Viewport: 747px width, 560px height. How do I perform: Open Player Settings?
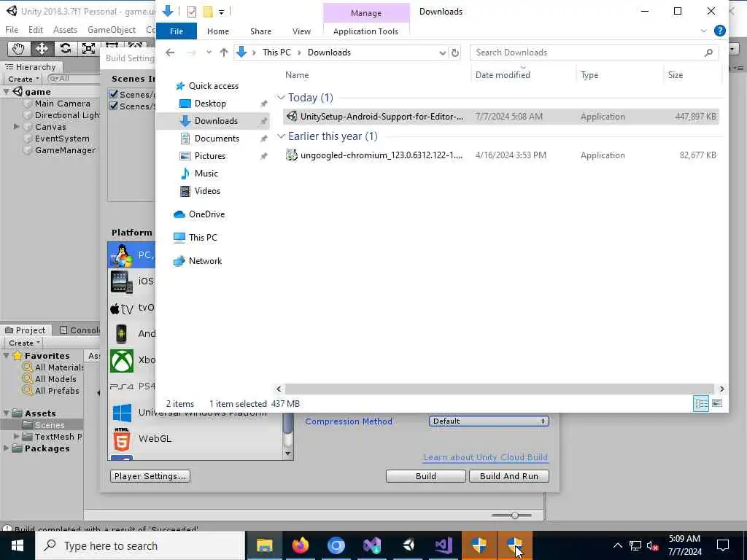click(x=150, y=476)
